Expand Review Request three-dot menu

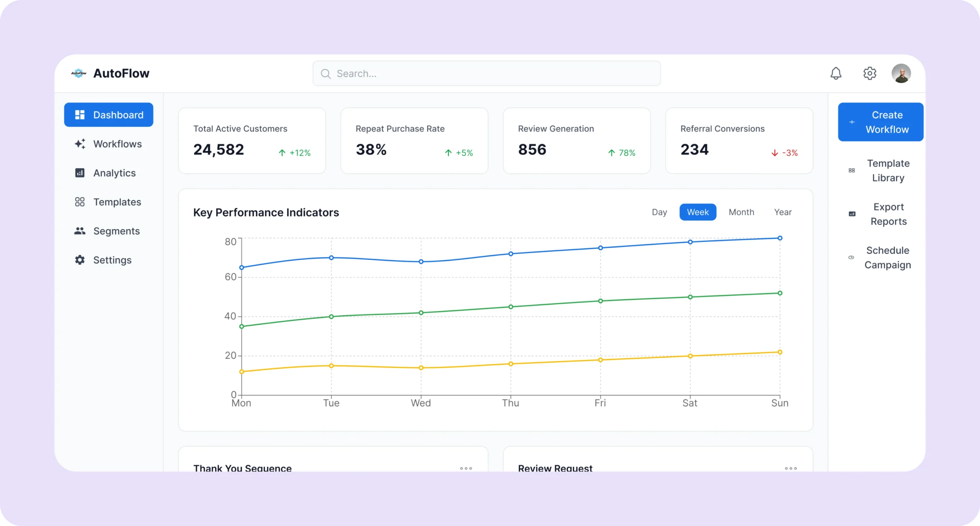tap(791, 468)
